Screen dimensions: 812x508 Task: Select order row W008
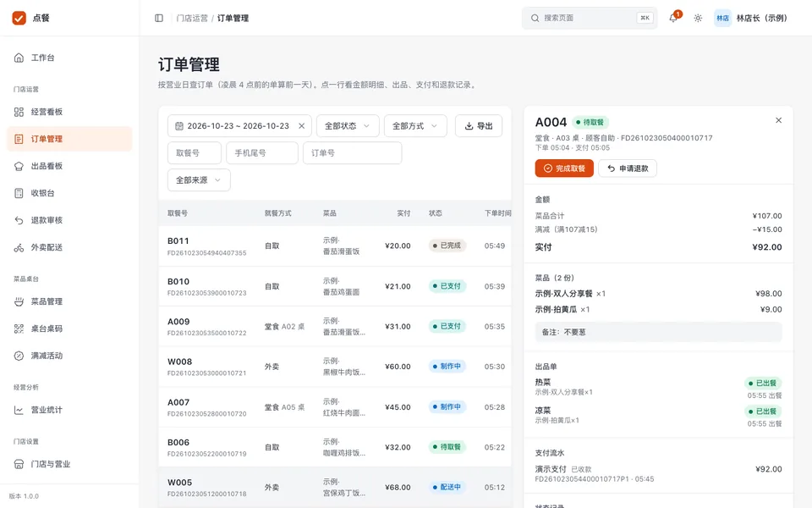click(335, 367)
